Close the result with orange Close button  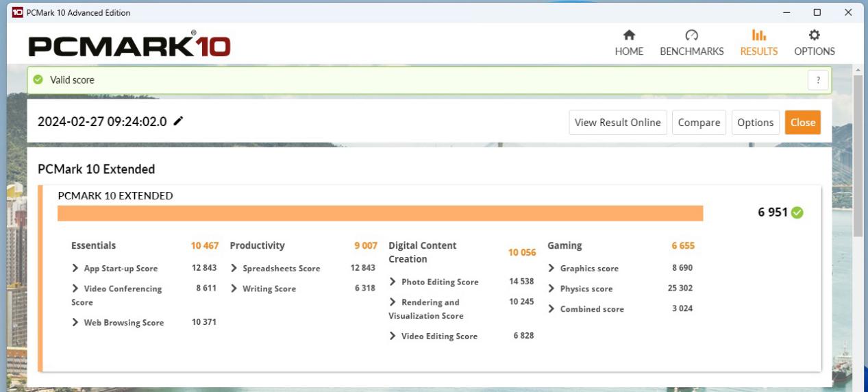(x=802, y=123)
